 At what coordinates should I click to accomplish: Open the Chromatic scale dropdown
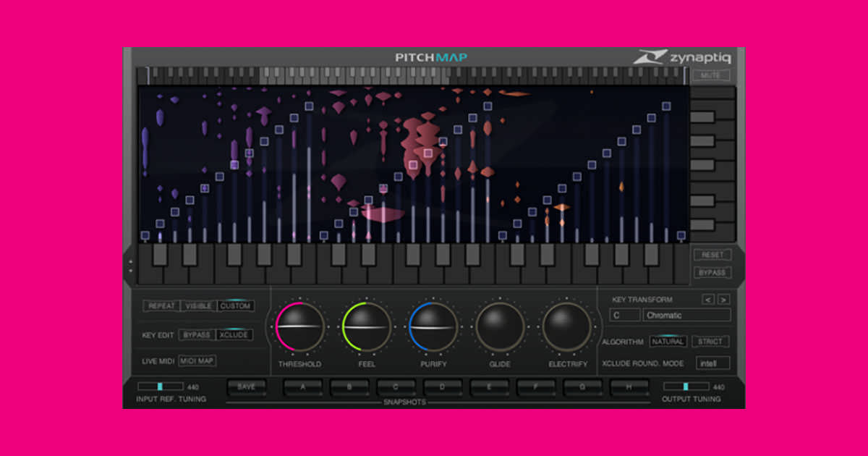tap(687, 316)
